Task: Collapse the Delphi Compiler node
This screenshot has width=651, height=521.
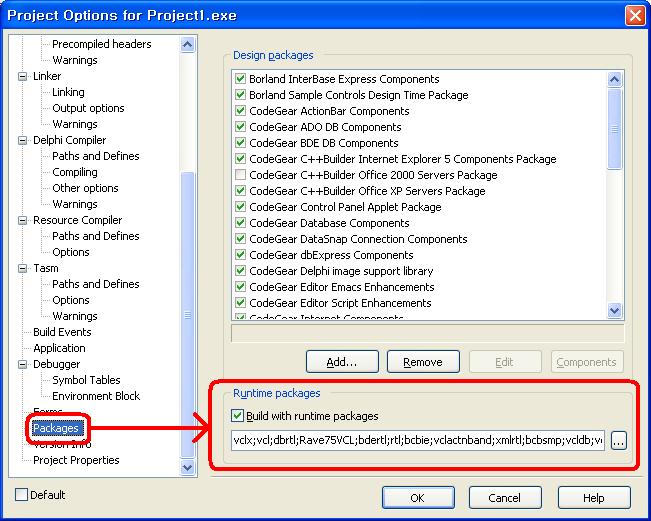Action: click(24, 140)
